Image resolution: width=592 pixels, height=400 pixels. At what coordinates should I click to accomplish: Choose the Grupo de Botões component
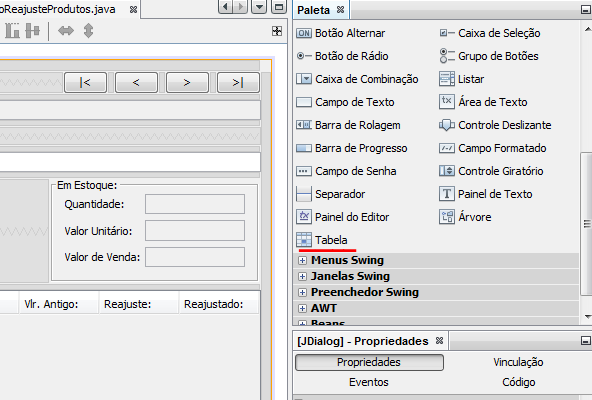coord(489,56)
